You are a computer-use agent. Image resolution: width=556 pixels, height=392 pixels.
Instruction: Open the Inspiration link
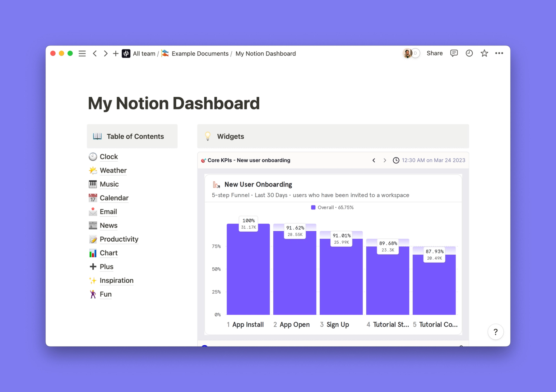(117, 280)
